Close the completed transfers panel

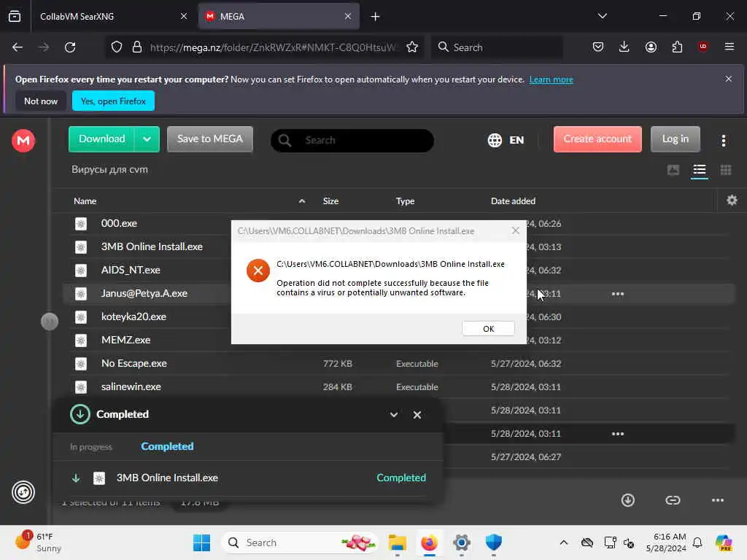[x=417, y=415]
